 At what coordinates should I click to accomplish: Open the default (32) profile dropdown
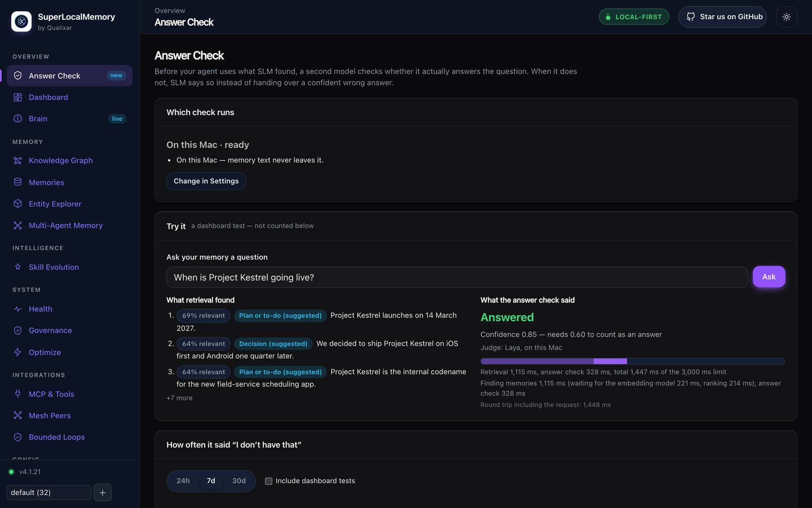tap(49, 492)
